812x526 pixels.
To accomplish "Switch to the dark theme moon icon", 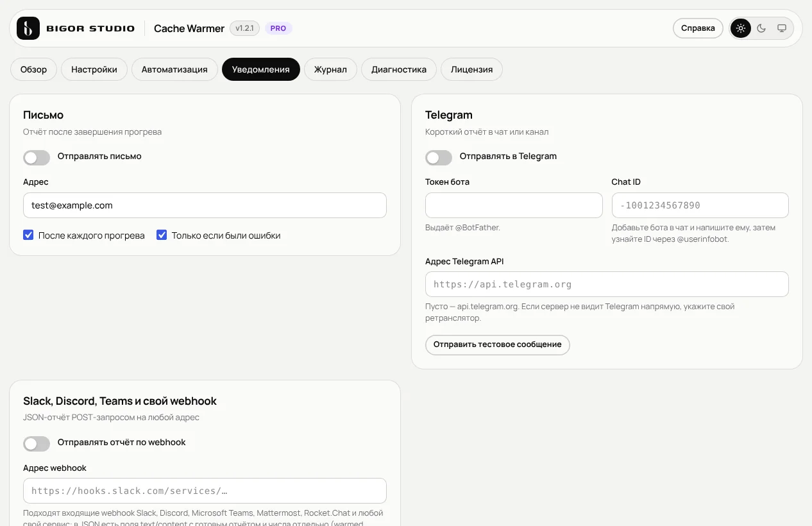I will [761, 28].
